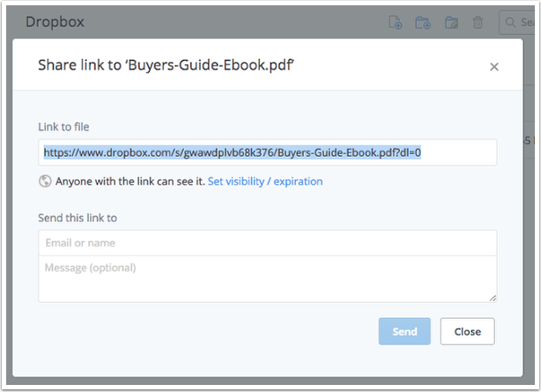Click the new folder icon in Dropbox toolbar
Screen dimensions: 541x392
423,23
